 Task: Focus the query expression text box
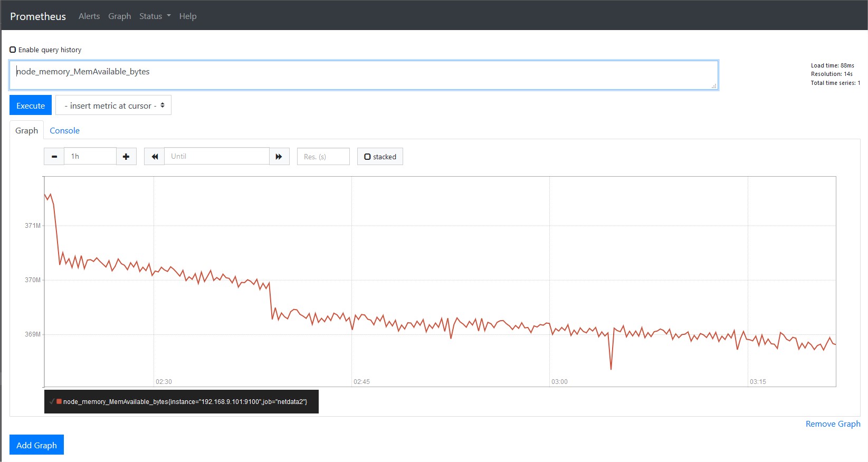coord(364,75)
